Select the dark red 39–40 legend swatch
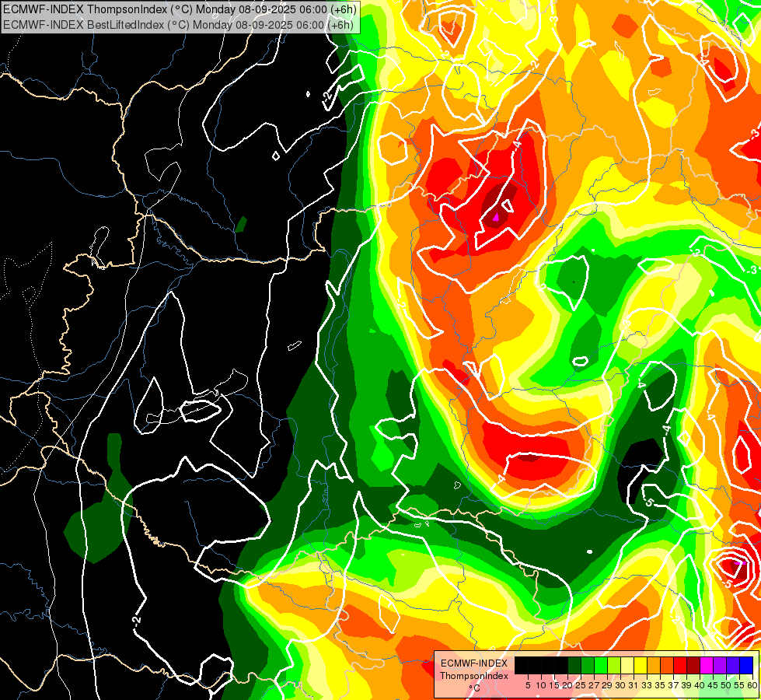This screenshot has height=700, width=761. coord(693,665)
